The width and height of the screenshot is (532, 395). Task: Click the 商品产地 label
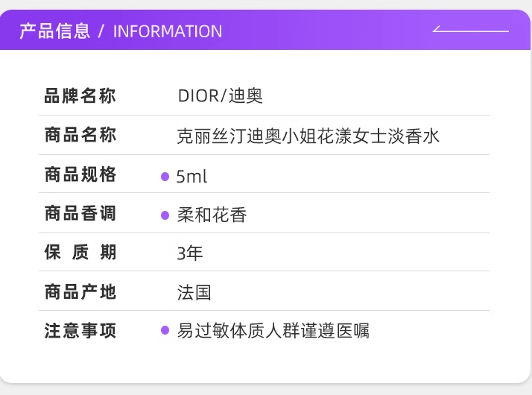80,292
